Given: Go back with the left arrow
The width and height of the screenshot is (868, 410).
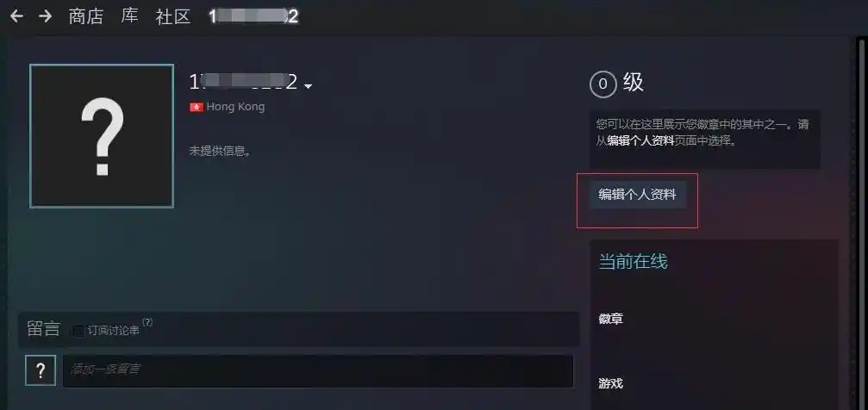Looking at the screenshot, I should pyautogui.click(x=16, y=16).
